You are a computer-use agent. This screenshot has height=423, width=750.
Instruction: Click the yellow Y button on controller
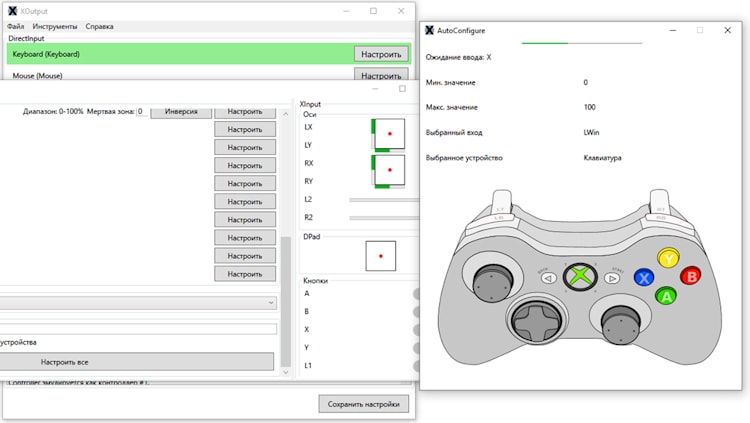[668, 258]
